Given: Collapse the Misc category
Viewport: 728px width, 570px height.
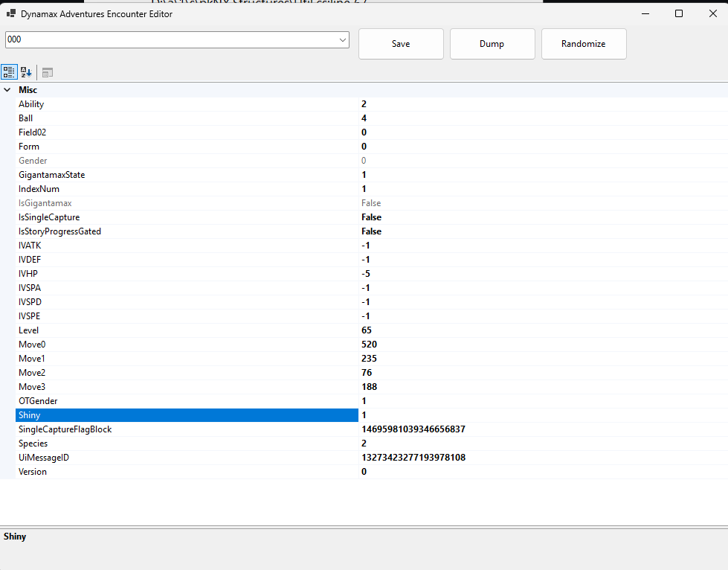Looking at the screenshot, I should coord(7,90).
